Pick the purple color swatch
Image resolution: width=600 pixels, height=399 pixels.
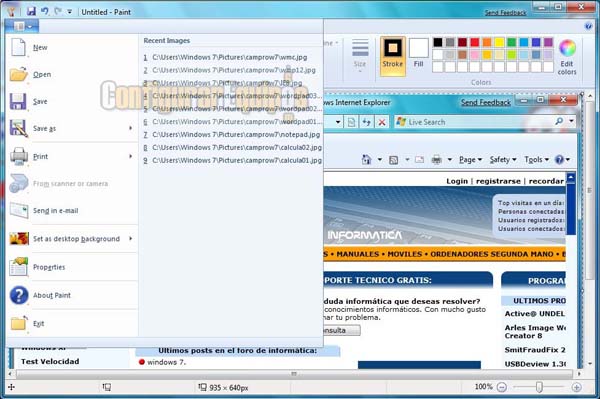pyautogui.click(x=548, y=42)
